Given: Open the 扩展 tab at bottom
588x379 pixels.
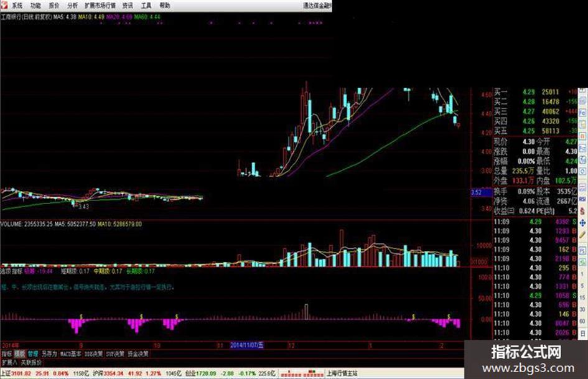Looking at the screenshot, I should 9,362.
